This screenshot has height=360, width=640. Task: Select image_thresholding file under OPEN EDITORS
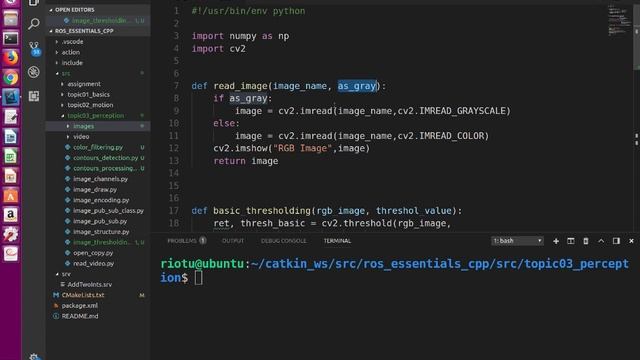tap(98, 20)
